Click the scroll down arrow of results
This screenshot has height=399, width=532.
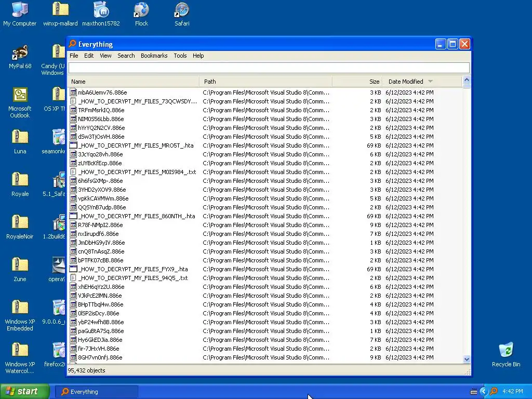[x=467, y=360]
